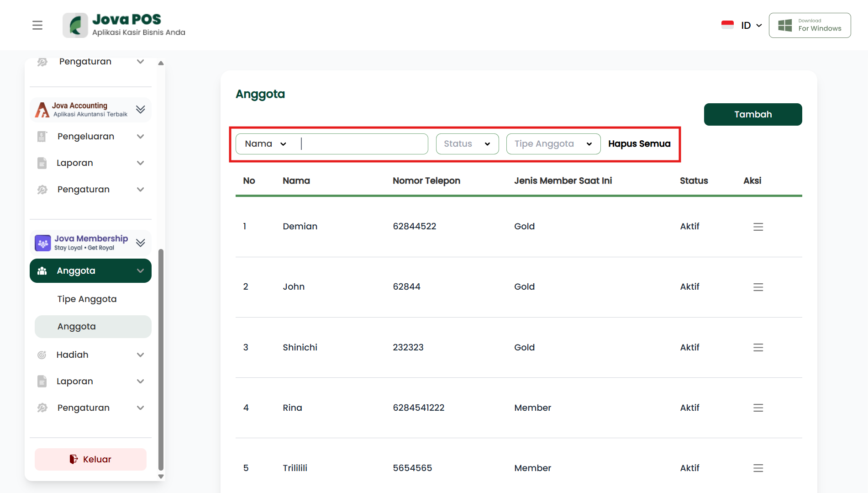Collapse the Jova Membership section
The height and width of the screenshot is (493, 868).
pos(140,243)
